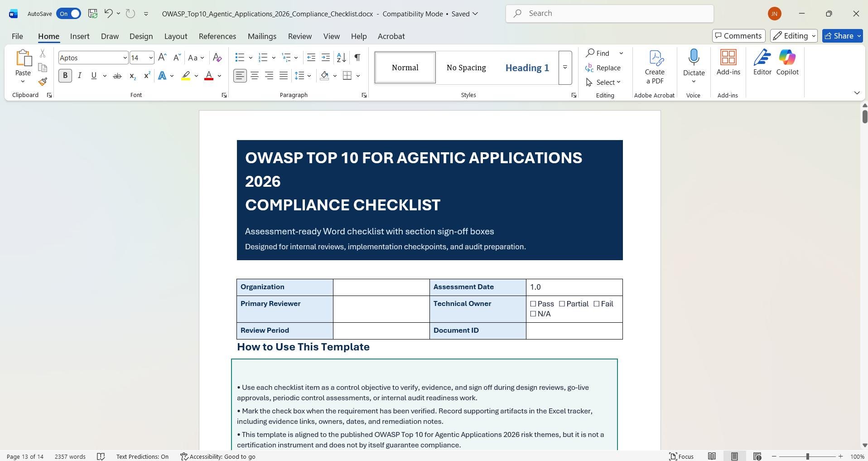Check the N/A checkbox
The image size is (868, 461).
pos(533,314)
